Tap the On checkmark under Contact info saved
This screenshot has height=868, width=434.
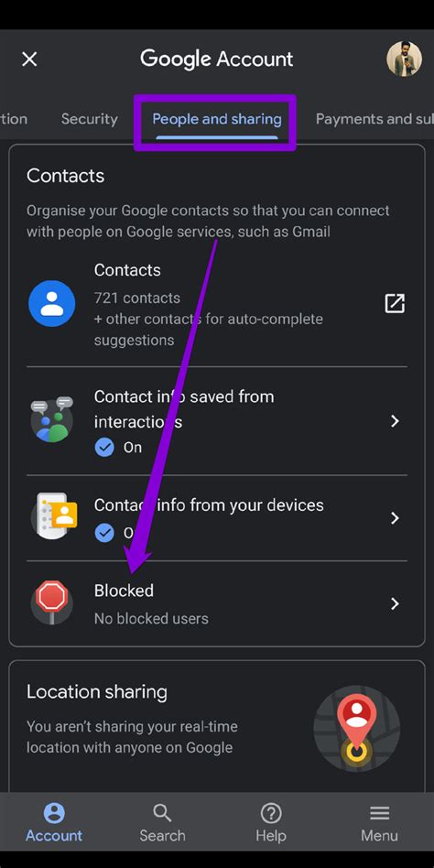tap(104, 448)
